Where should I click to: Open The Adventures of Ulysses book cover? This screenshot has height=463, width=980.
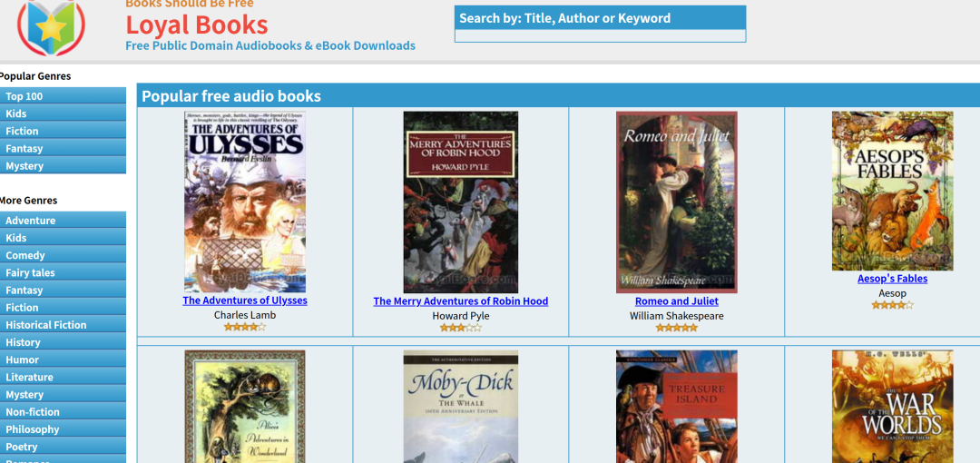click(245, 202)
